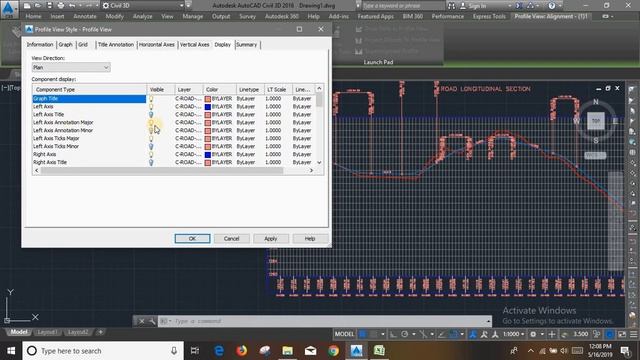The width and height of the screenshot is (640, 360).
Task: Click the Cancel button
Action: (x=231, y=238)
